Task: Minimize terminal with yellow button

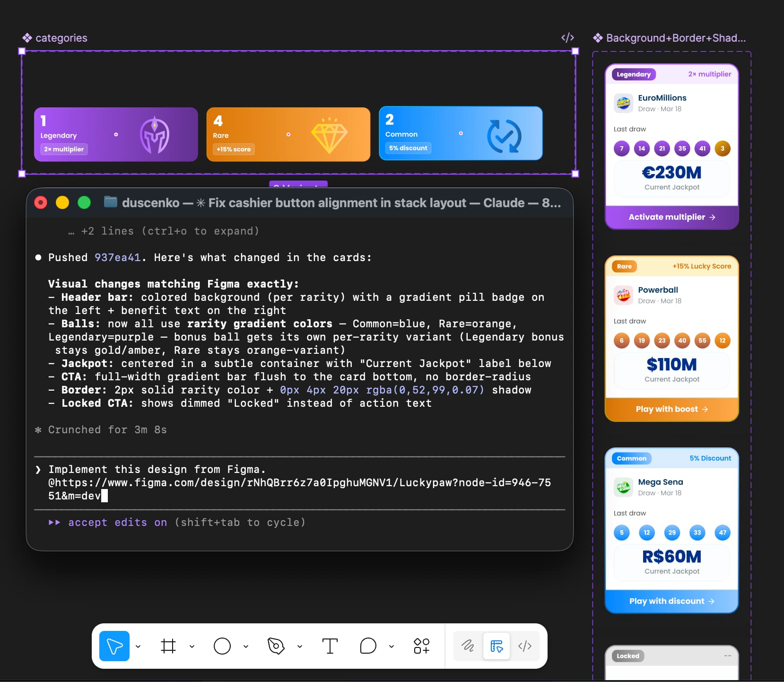Action: point(62,202)
